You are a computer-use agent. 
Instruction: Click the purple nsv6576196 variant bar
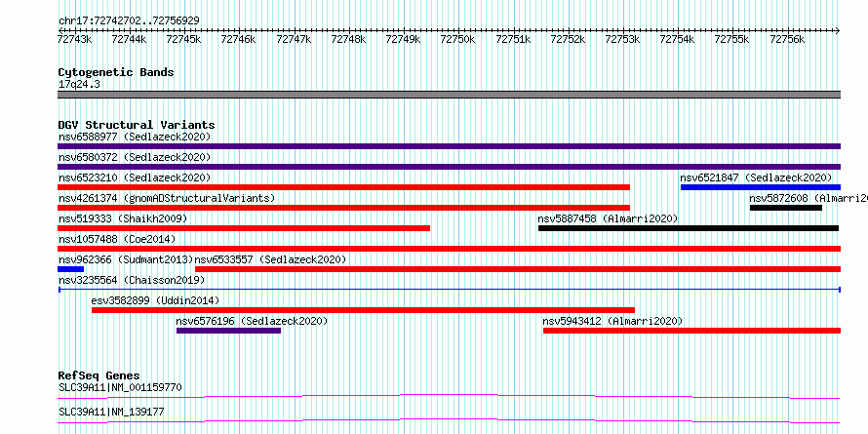point(228,331)
